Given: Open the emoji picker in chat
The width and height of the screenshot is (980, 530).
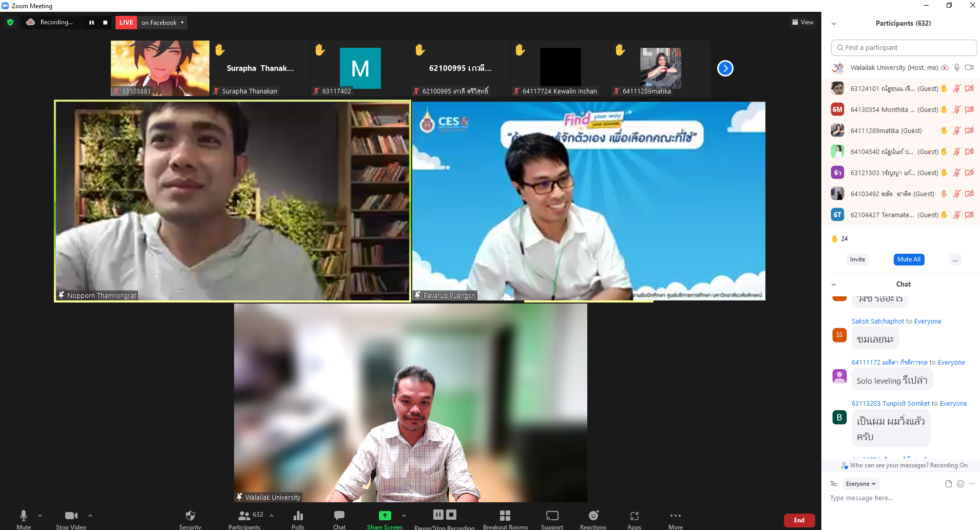Looking at the screenshot, I should click(960, 484).
